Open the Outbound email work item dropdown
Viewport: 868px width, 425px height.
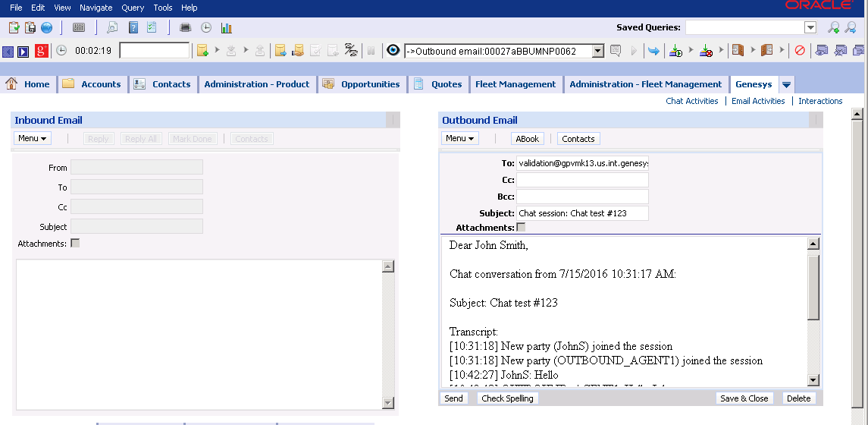[x=597, y=51]
